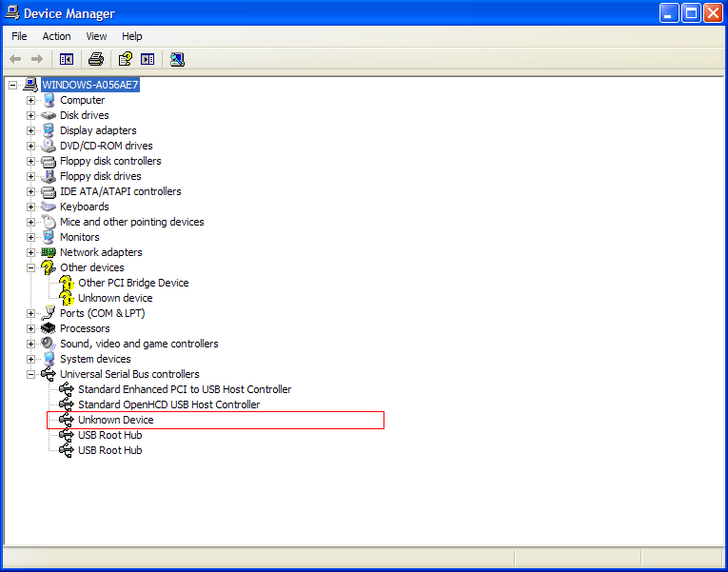Click the Device Manager title bar icon
The image size is (728, 572).
12,13
